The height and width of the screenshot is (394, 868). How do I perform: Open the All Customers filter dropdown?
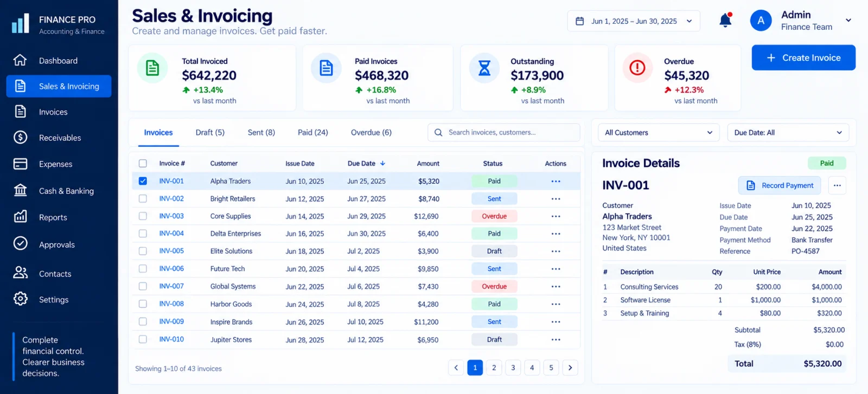pyautogui.click(x=659, y=133)
